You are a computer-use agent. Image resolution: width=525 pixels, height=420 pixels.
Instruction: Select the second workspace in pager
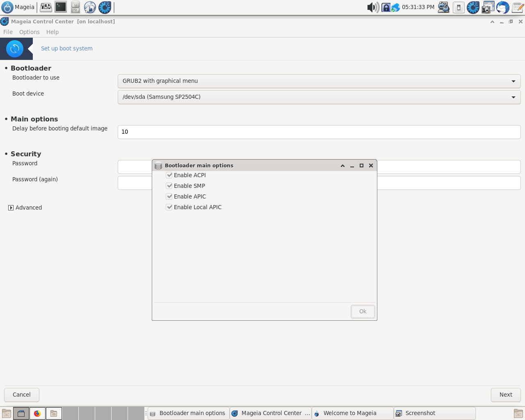click(87, 413)
